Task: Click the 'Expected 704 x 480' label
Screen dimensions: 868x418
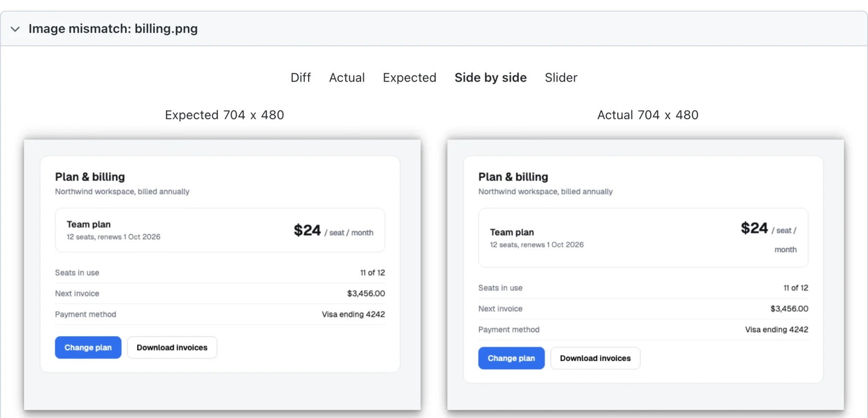Action: 224,115
